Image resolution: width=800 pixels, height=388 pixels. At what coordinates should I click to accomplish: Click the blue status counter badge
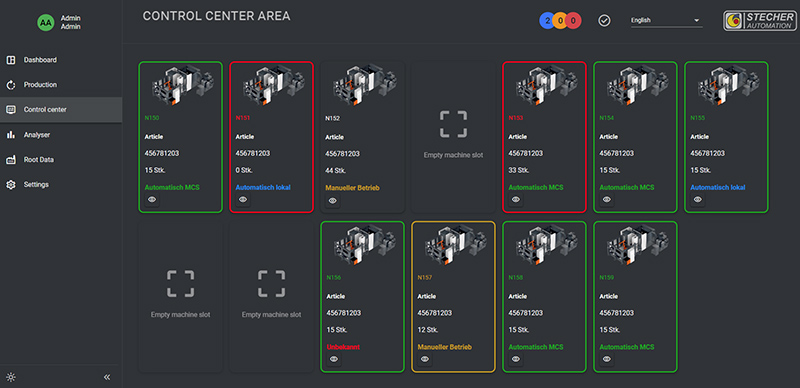click(547, 21)
